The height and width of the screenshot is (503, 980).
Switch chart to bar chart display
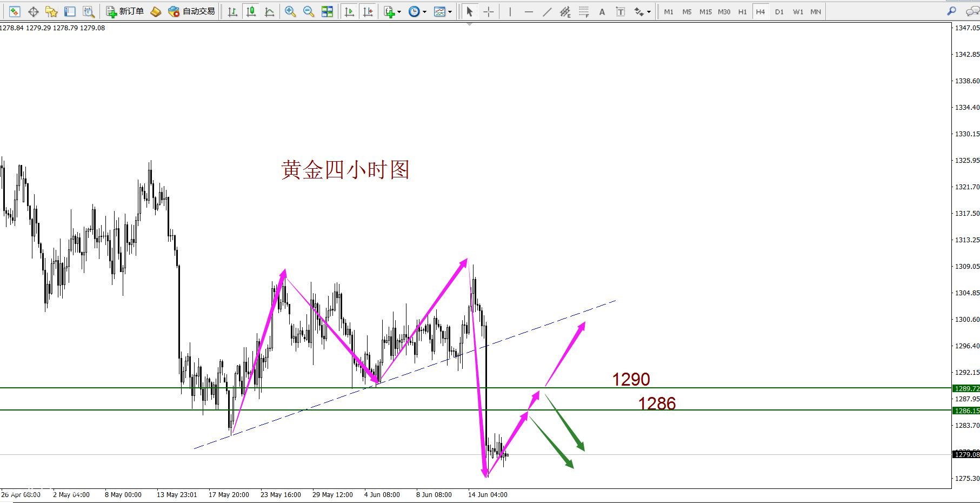pos(232,11)
